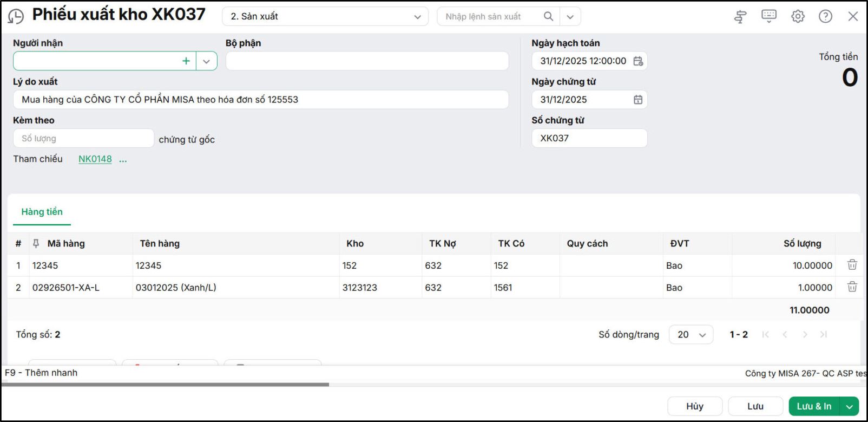Click the search icon in production order field
The image size is (868, 422).
(x=548, y=16)
